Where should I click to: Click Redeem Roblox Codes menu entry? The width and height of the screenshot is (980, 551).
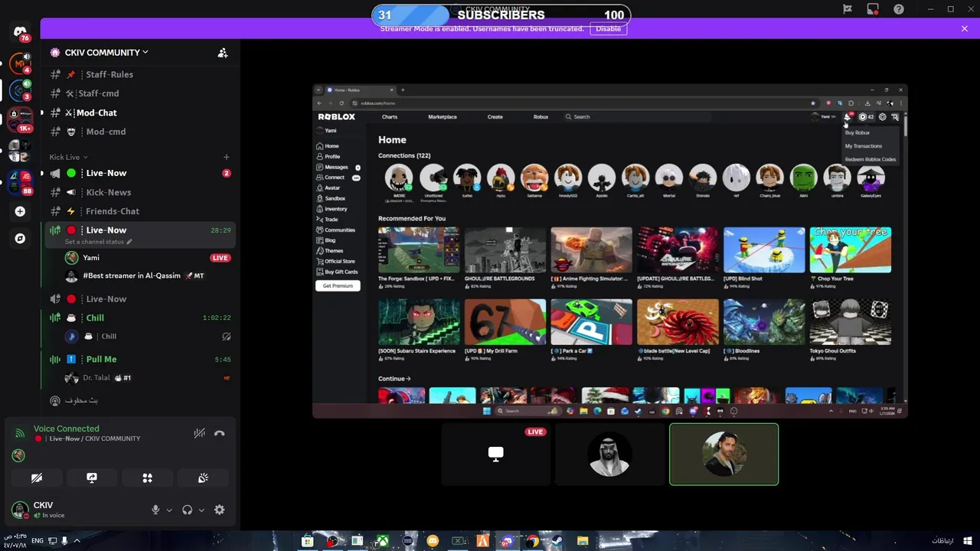[871, 159]
